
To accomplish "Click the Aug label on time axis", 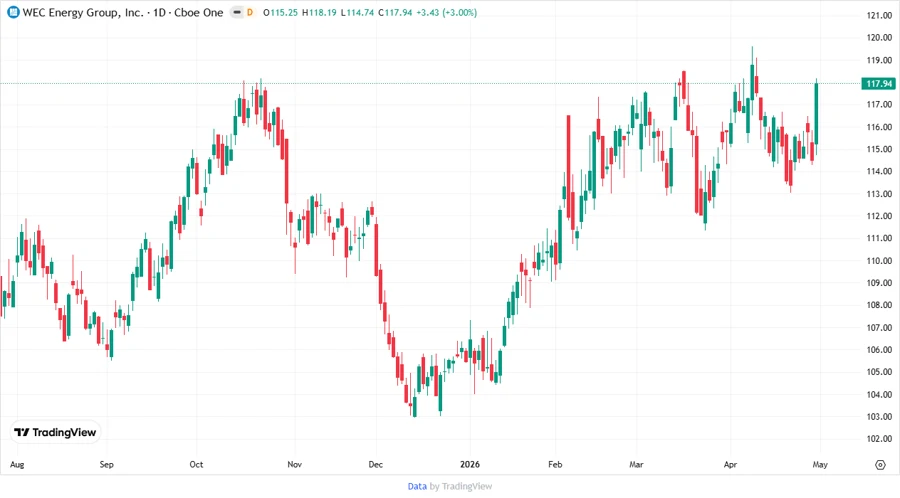I will [x=17, y=465].
